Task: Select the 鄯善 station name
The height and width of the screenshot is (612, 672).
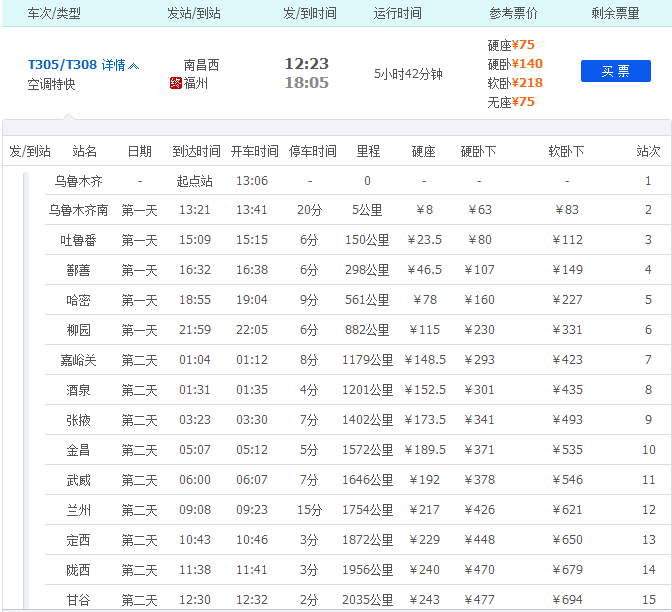Action: [x=78, y=270]
